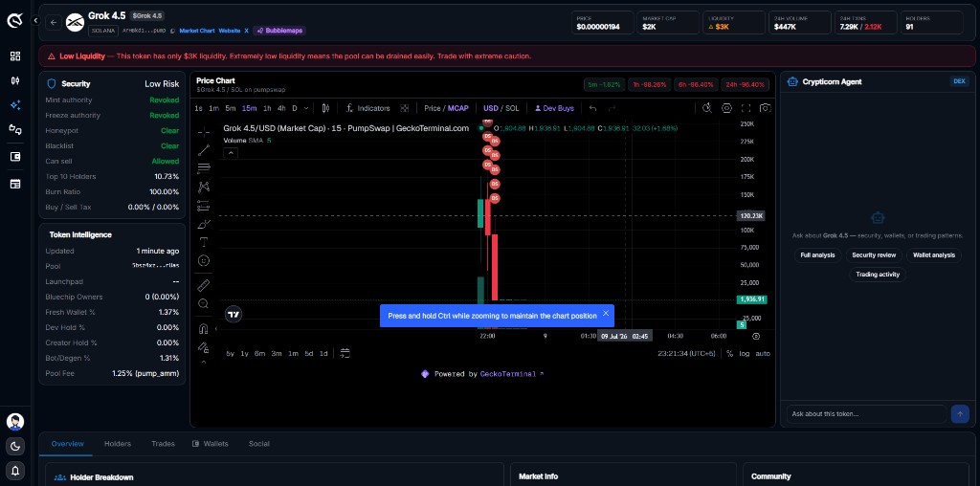Set chart currency to SOL
Screen dimensions: 980x486
(x=512, y=108)
